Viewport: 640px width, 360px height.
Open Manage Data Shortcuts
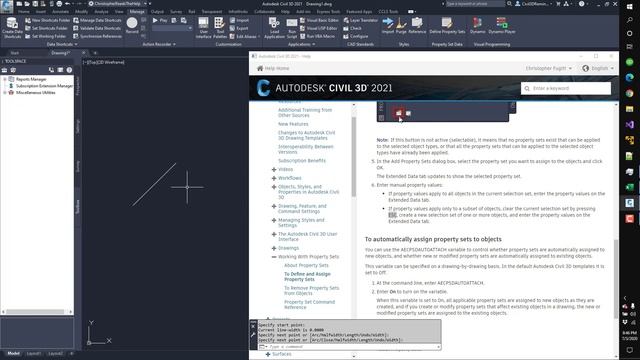click(97, 20)
